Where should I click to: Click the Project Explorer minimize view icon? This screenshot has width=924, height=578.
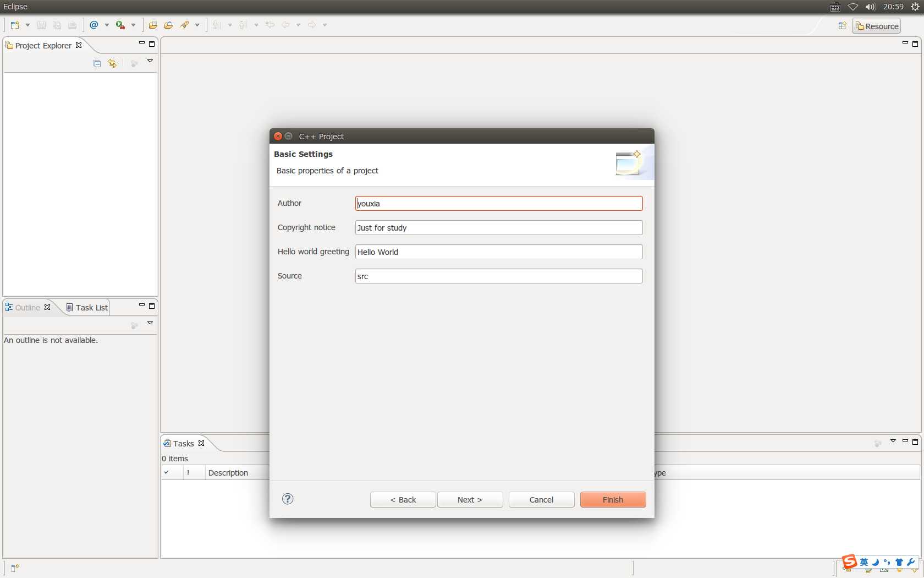tap(141, 43)
